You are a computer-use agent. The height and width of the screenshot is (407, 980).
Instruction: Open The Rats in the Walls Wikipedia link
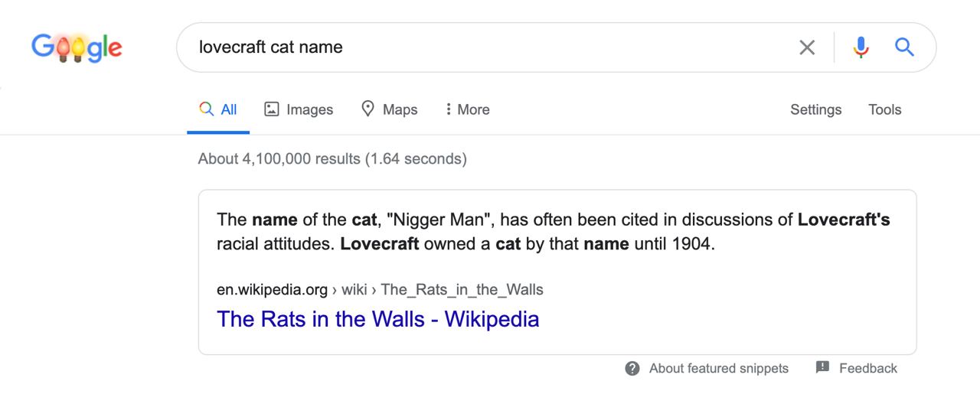tap(378, 319)
